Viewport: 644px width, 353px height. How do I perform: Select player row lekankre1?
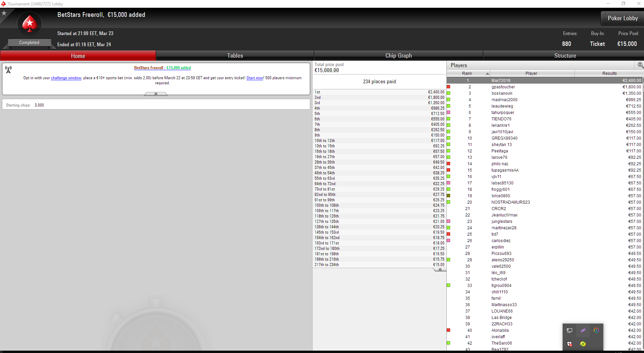coord(545,125)
